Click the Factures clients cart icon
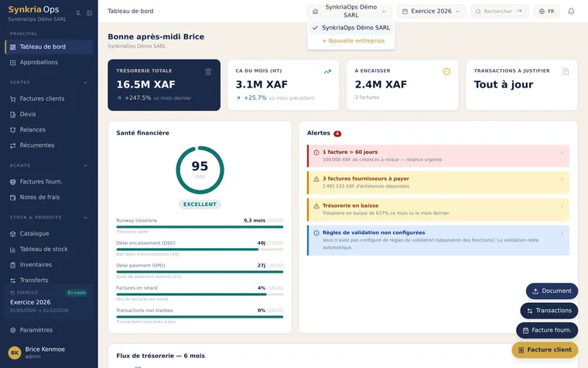 (12, 98)
